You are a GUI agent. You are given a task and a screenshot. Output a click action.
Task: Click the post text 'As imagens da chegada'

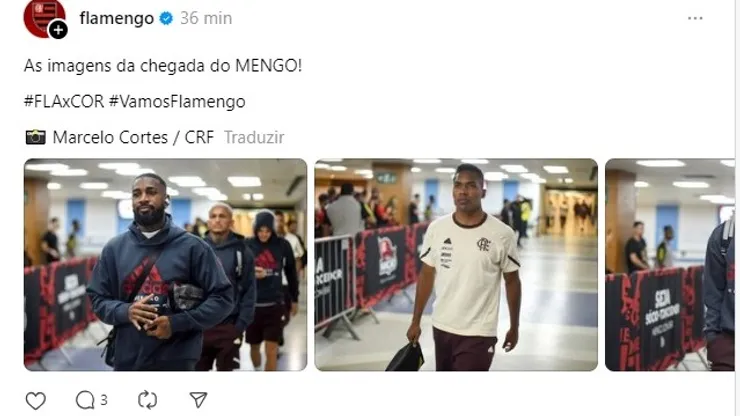(115, 66)
